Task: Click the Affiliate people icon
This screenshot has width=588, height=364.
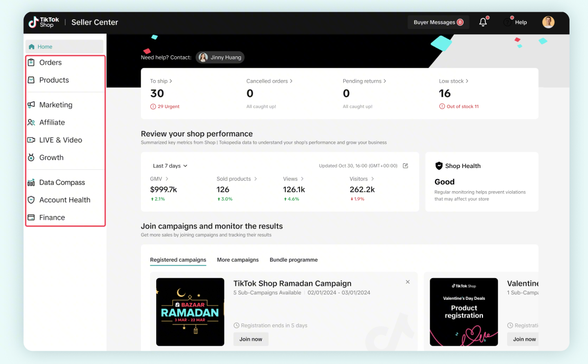Action: point(31,122)
